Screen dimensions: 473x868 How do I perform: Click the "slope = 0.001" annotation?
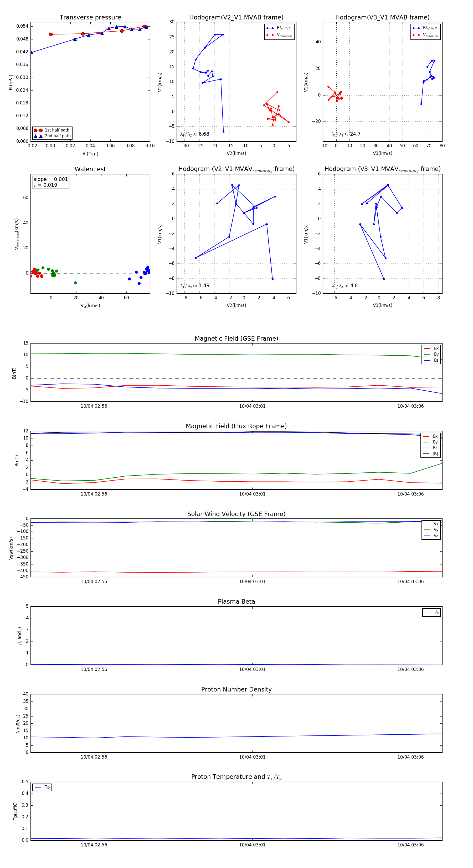click(51, 179)
